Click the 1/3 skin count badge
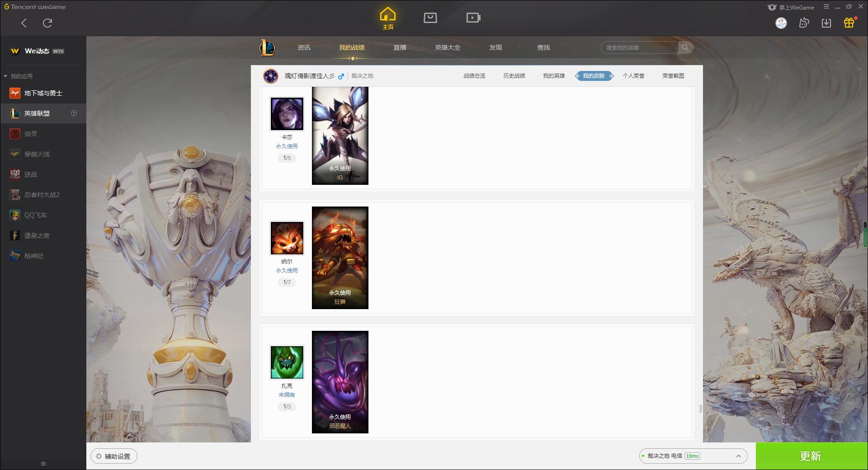This screenshot has width=868, height=470. (x=287, y=407)
